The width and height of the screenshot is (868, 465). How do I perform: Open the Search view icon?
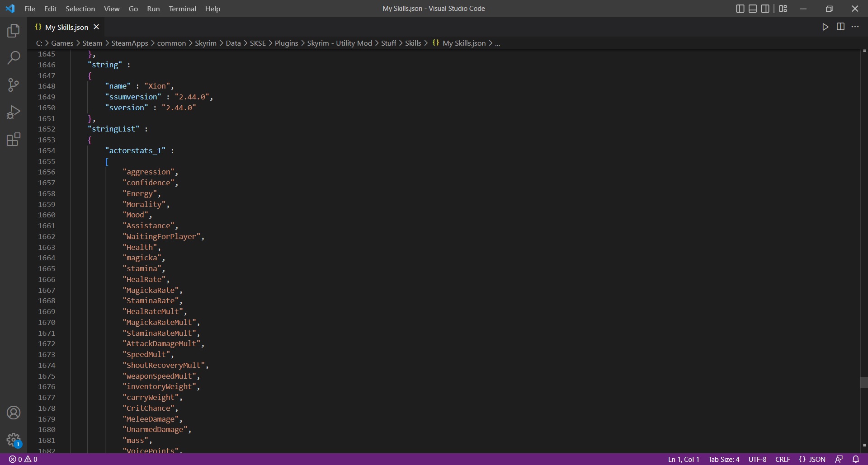(x=14, y=58)
